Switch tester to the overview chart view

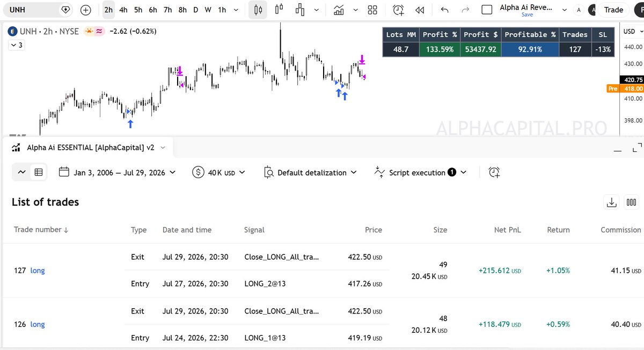[x=21, y=172]
